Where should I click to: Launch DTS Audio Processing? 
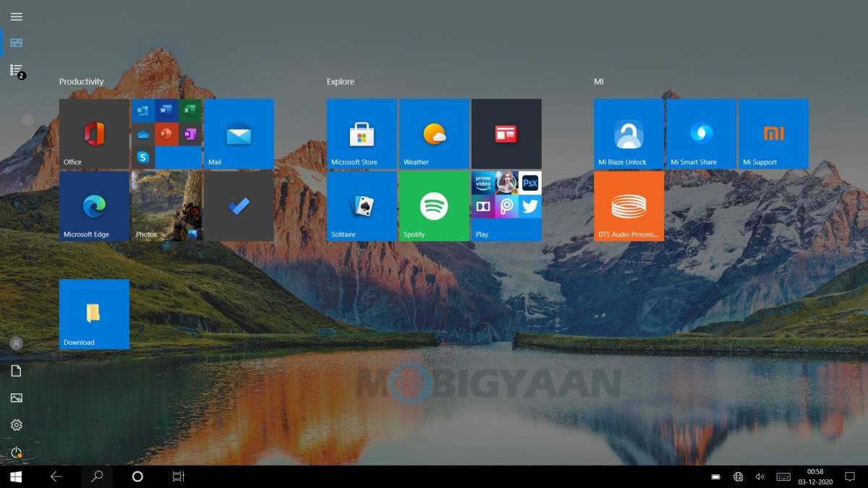pos(628,206)
